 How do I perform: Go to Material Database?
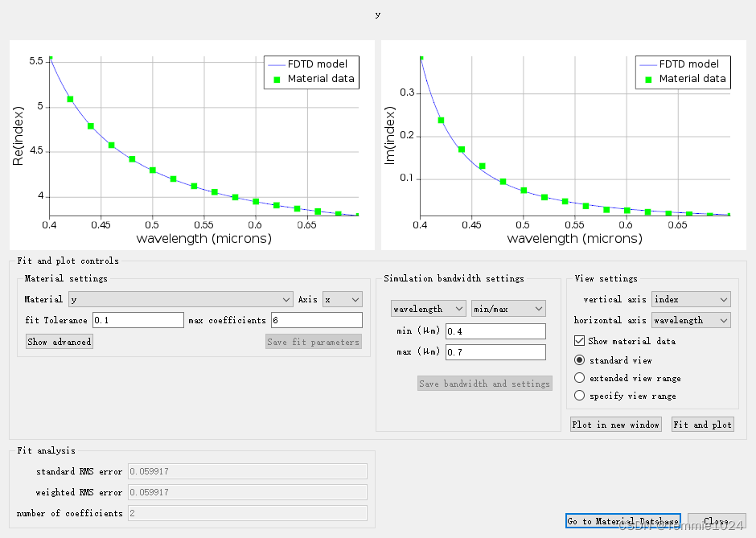click(623, 521)
